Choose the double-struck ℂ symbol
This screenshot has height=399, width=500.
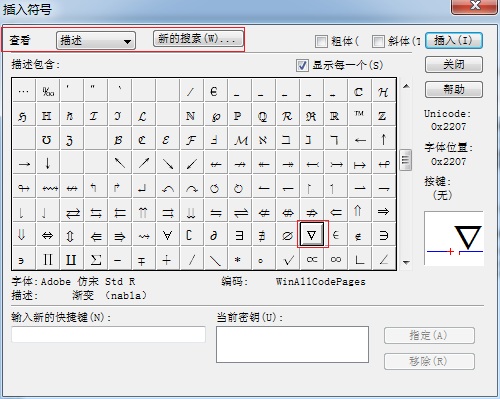[x=360, y=91]
